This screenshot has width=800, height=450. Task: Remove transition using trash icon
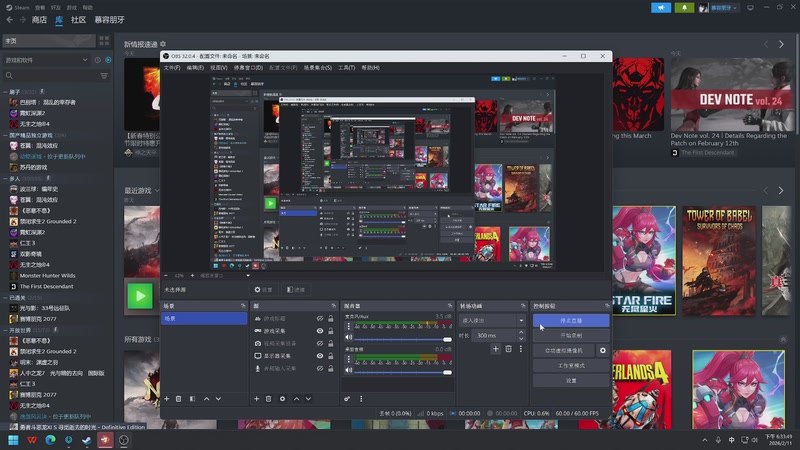point(508,349)
